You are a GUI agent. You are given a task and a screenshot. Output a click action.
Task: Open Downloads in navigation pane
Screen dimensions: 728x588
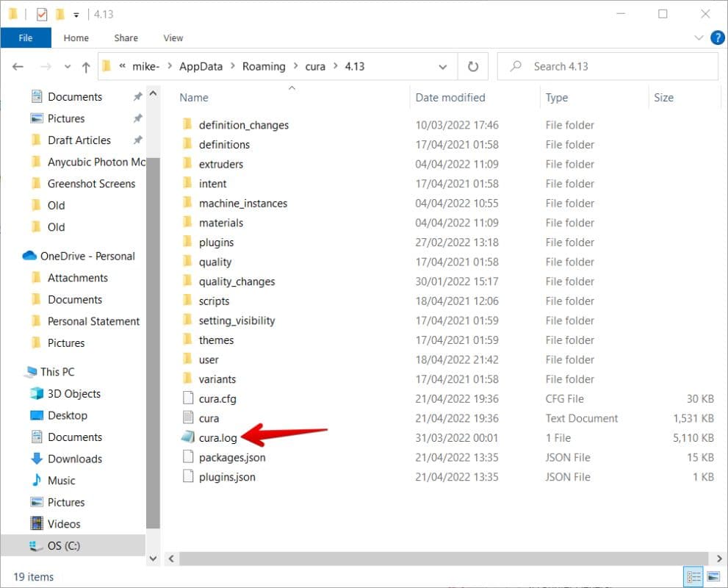pos(75,459)
